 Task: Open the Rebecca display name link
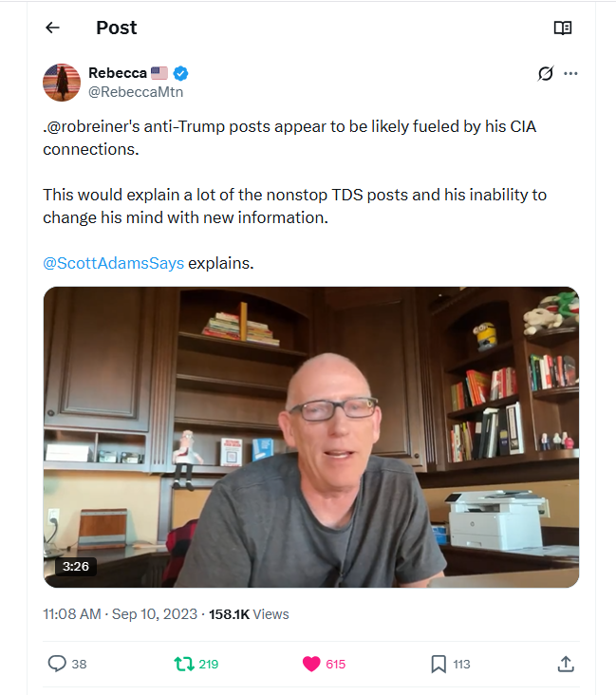point(117,73)
